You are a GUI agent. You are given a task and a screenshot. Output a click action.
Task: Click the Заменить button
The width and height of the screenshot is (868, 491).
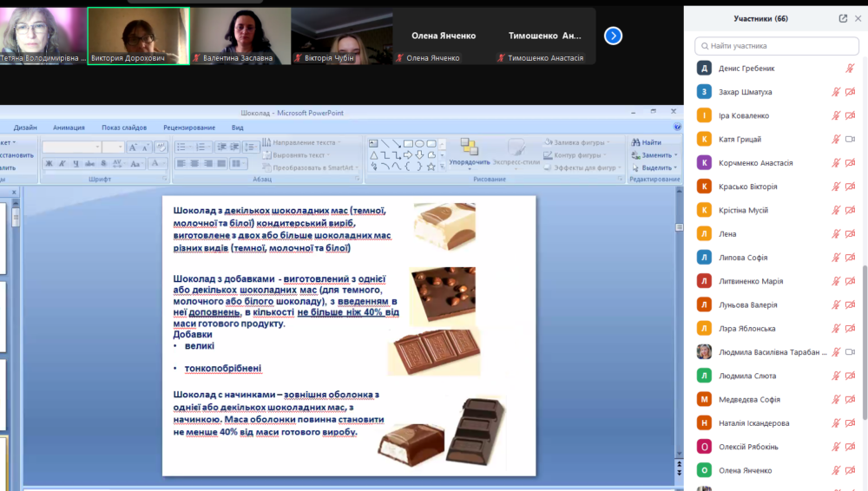click(654, 155)
